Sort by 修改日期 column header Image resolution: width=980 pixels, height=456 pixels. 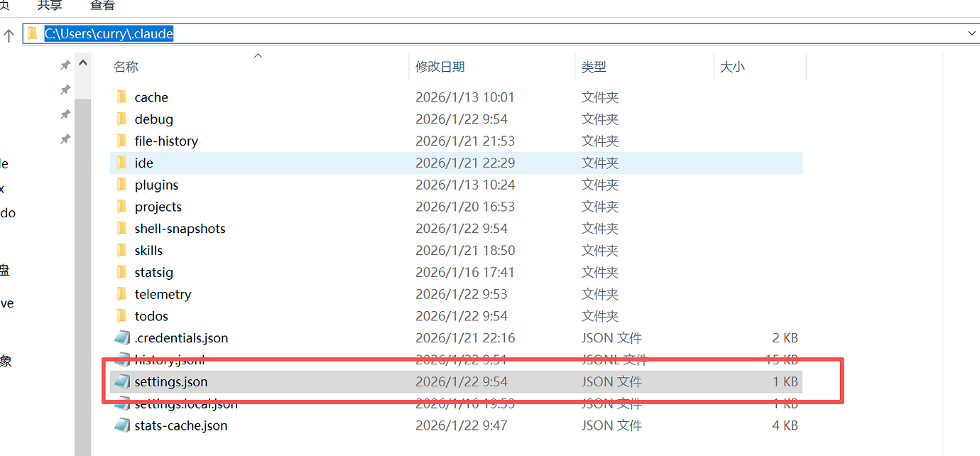[440, 67]
